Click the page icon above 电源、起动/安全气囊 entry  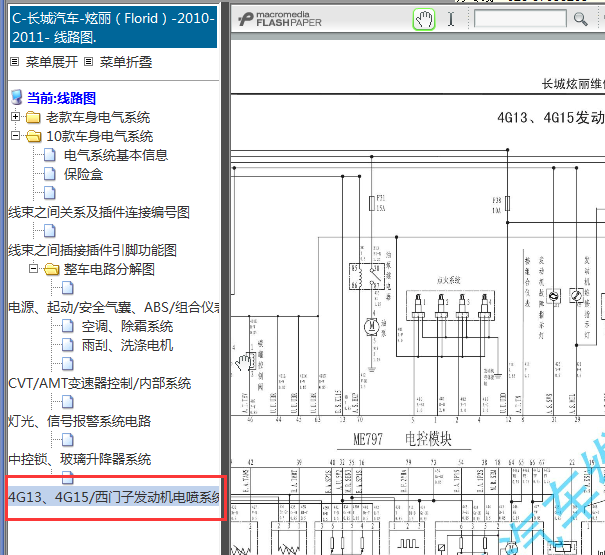68,288
